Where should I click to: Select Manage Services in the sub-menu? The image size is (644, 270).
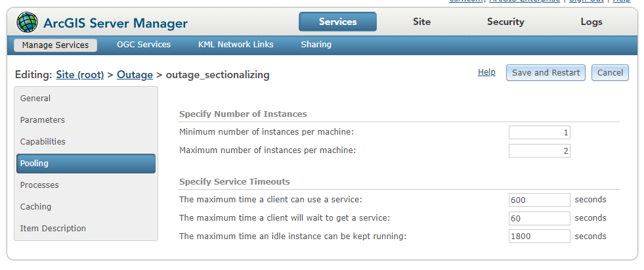point(55,45)
